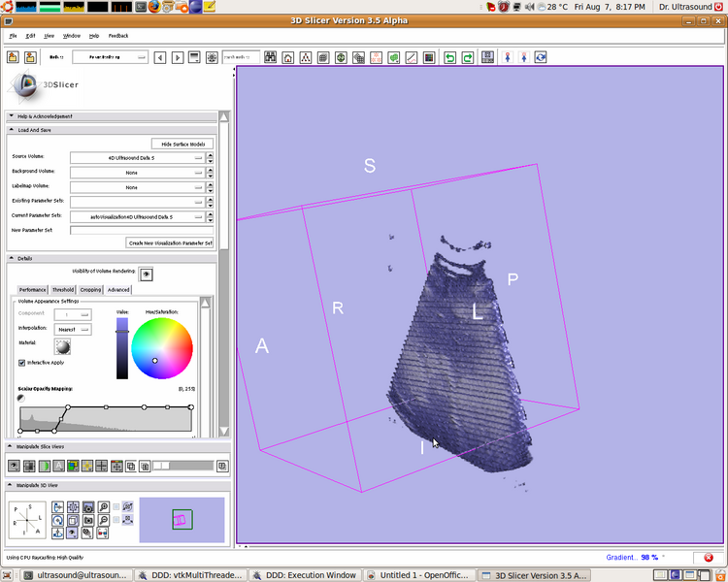Uncheck the Interactive Apply checkbox
The width and height of the screenshot is (728, 582).
point(22,363)
